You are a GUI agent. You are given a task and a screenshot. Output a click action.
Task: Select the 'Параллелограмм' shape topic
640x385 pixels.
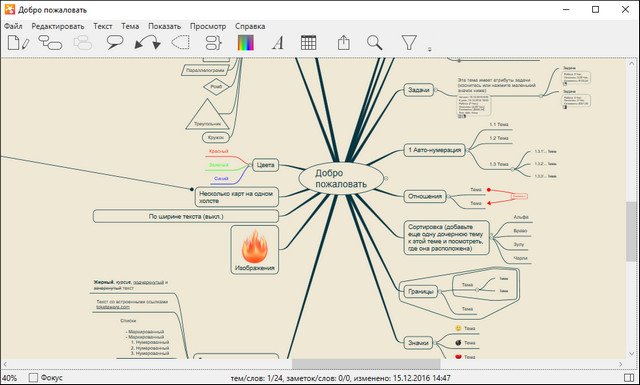tap(205, 70)
